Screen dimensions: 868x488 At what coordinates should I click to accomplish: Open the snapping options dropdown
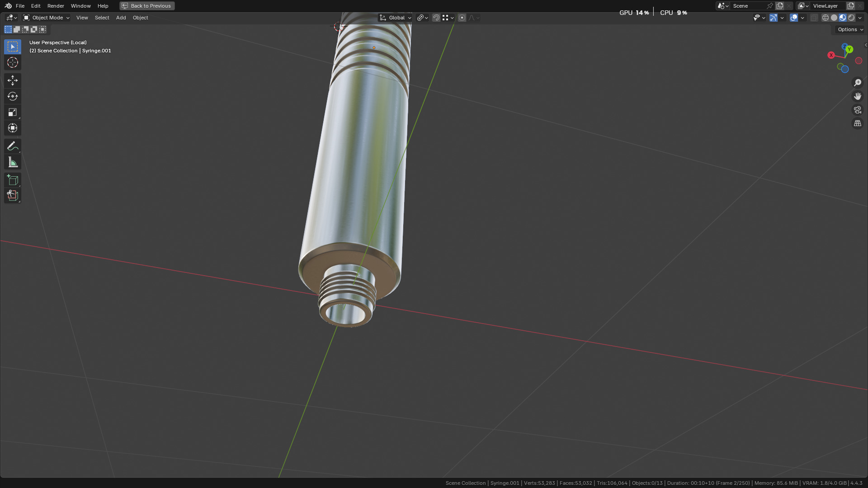point(448,18)
